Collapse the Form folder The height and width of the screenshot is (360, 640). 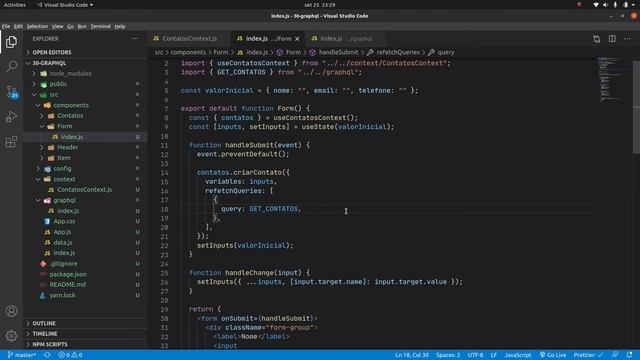click(x=85, y=127)
